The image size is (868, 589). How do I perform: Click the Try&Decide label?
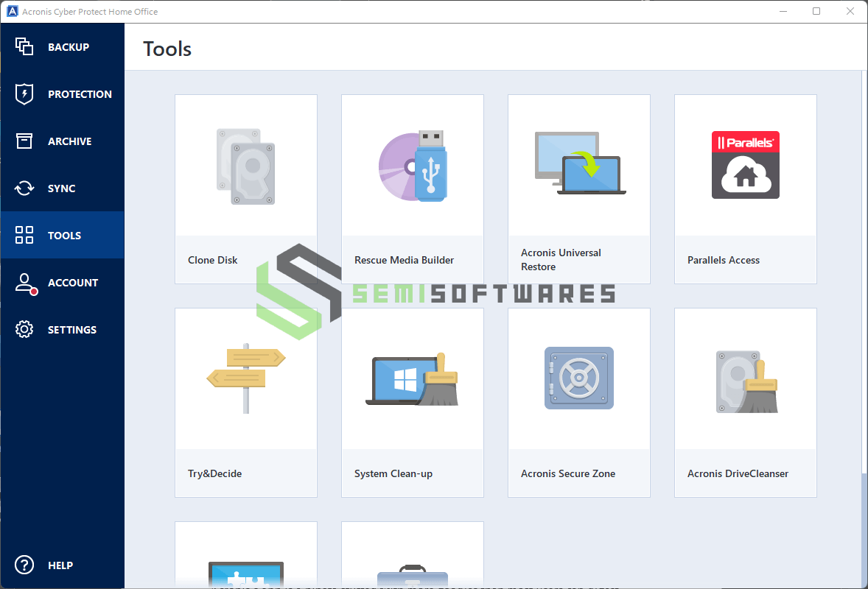pyautogui.click(x=214, y=473)
